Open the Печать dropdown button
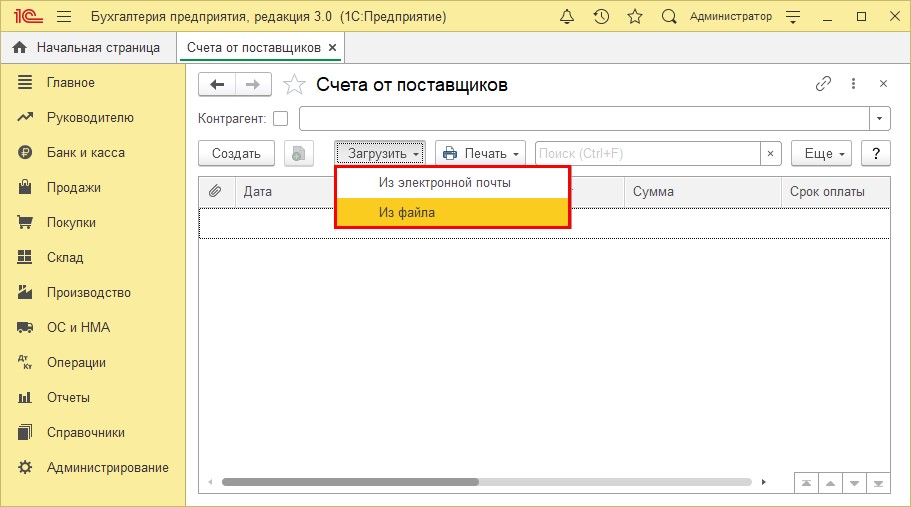This screenshot has width=911, height=507. click(x=481, y=153)
